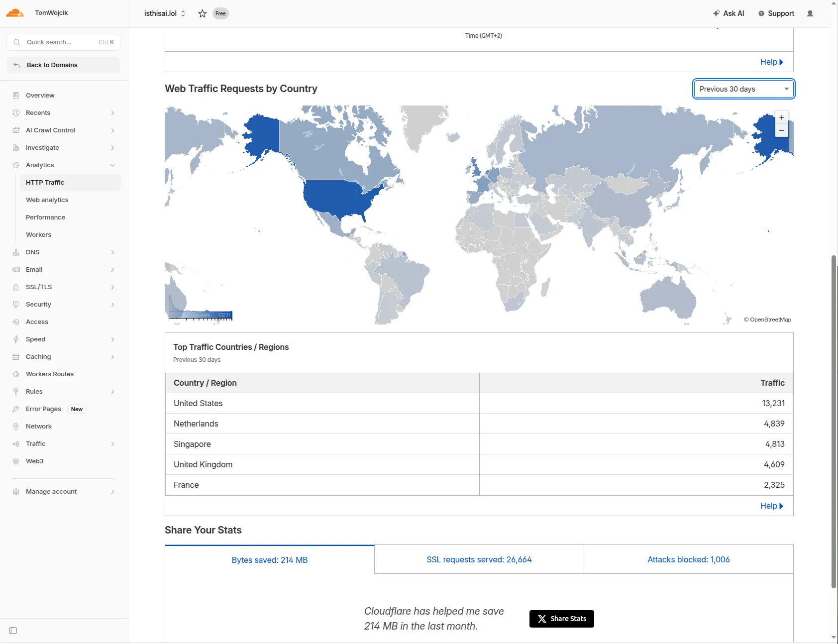Click the Share Stats button
This screenshot has width=838, height=644.
click(x=561, y=619)
